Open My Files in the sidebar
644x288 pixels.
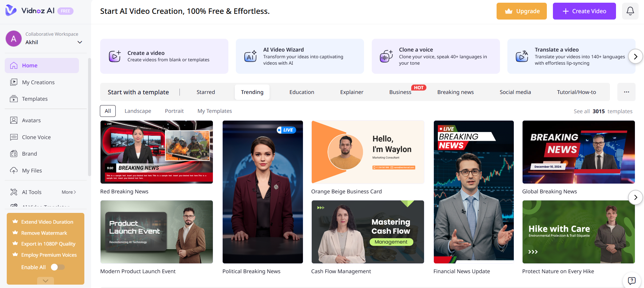point(32,170)
